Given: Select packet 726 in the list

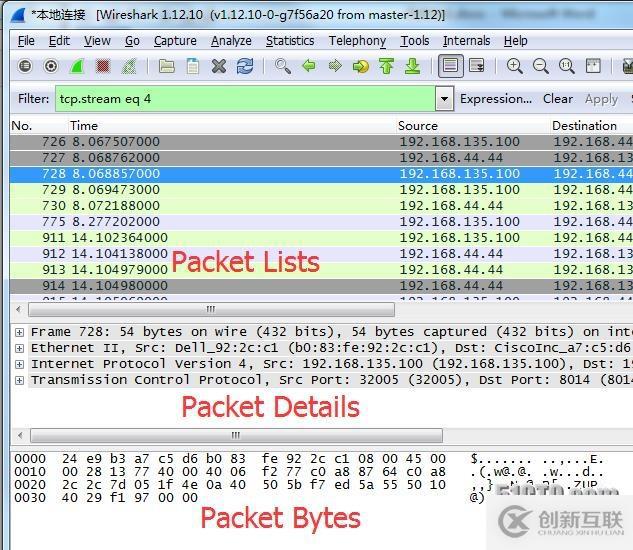Looking at the screenshot, I should pos(321,142).
